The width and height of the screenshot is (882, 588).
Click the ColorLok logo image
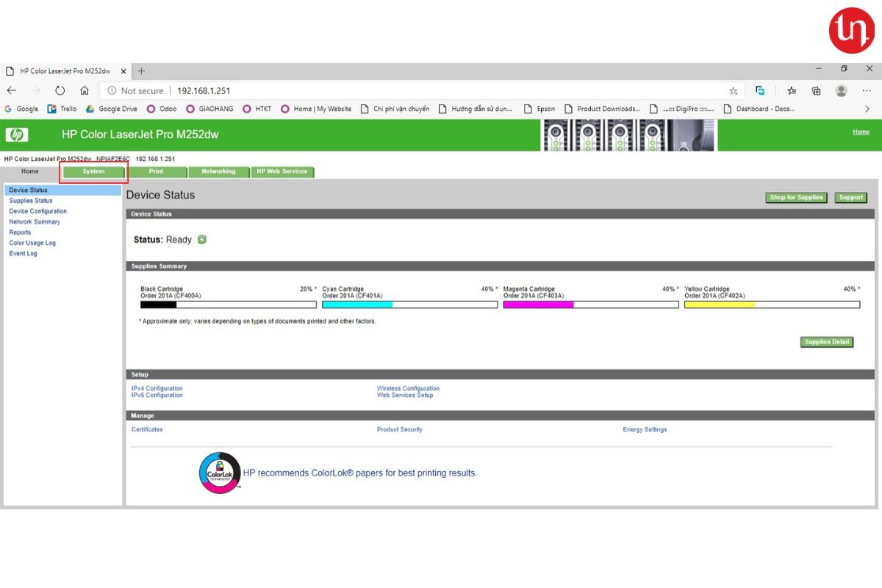pos(220,473)
